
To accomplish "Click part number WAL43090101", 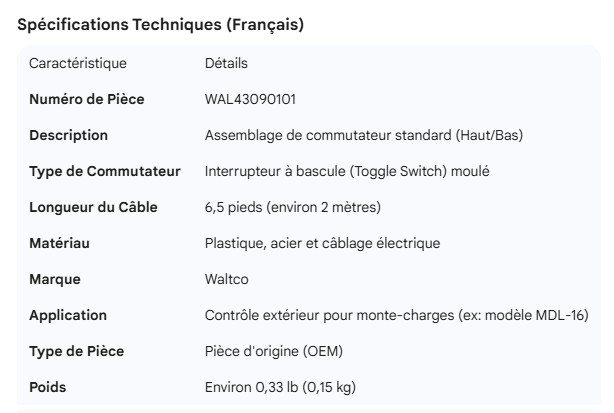I will (x=249, y=100).
